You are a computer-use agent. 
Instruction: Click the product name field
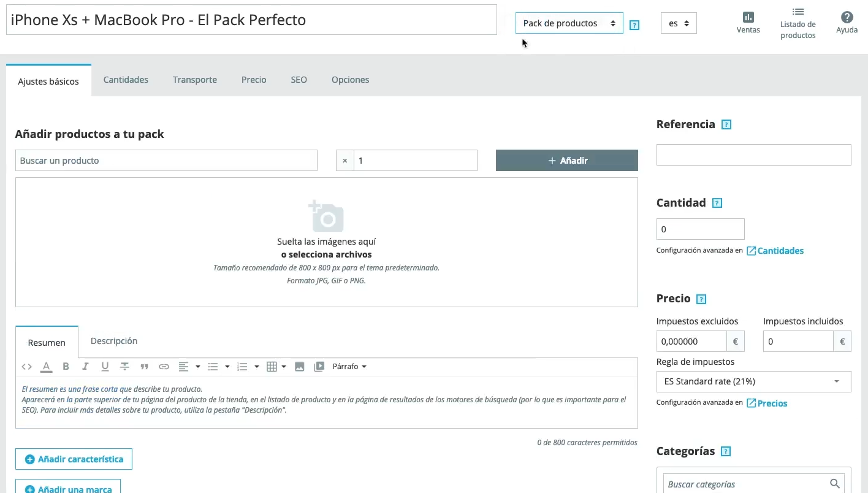coord(251,20)
